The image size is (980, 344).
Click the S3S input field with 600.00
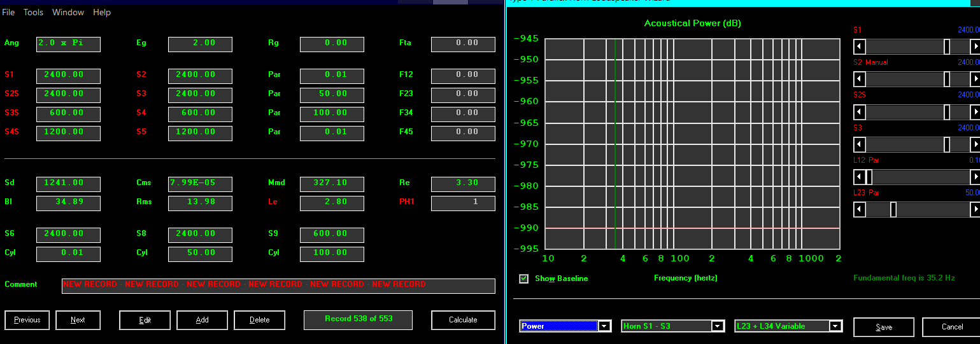coord(68,114)
